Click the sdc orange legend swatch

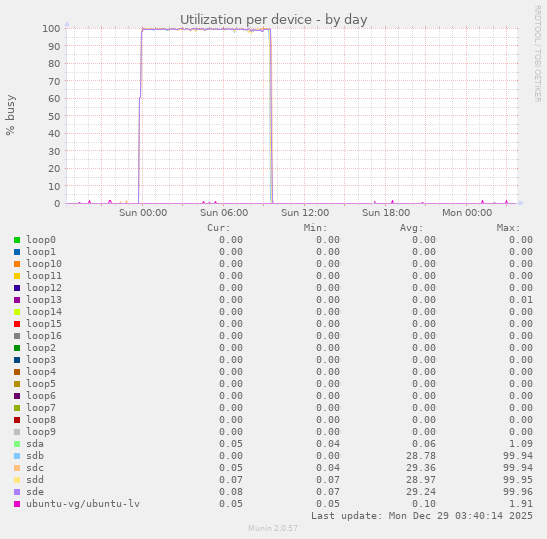(17, 468)
